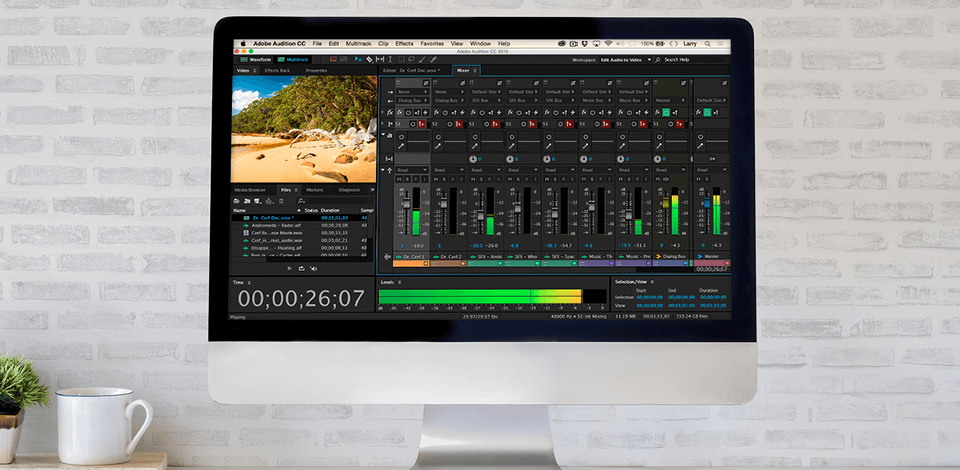The height and width of the screenshot is (470, 960).
Task: Open the Spotlight search in the menu bar
Action: pyautogui.click(x=708, y=44)
